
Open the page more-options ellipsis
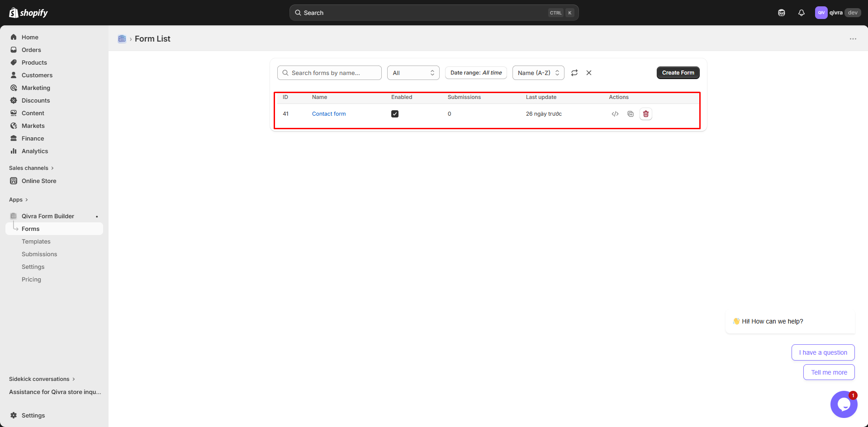[853, 39]
